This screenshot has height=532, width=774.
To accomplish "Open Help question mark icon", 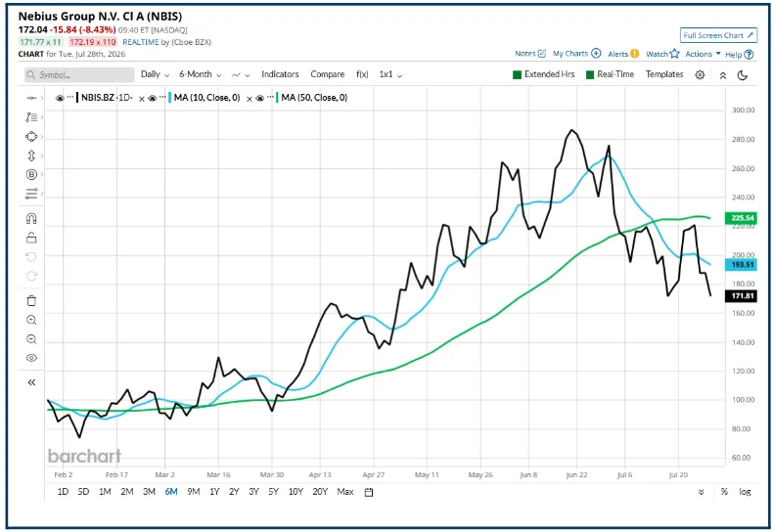I will coord(749,55).
